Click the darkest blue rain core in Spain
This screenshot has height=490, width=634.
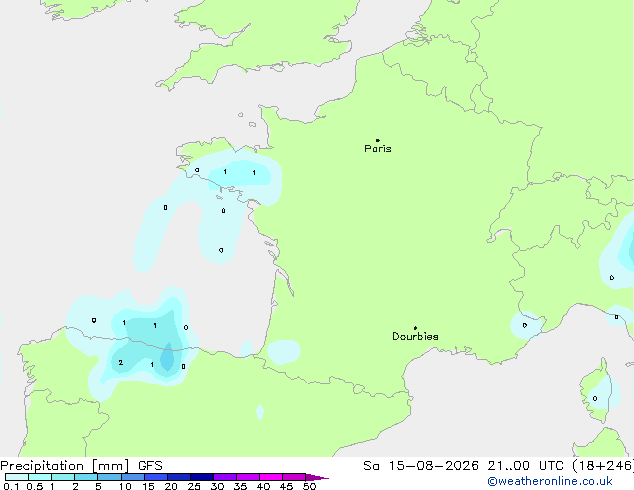(x=167, y=357)
